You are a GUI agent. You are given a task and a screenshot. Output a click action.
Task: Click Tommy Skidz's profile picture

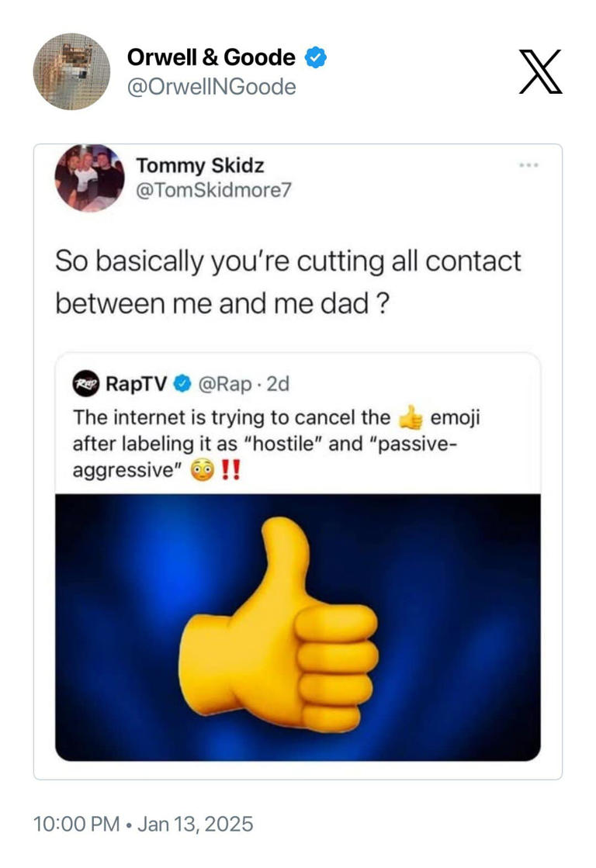click(91, 178)
